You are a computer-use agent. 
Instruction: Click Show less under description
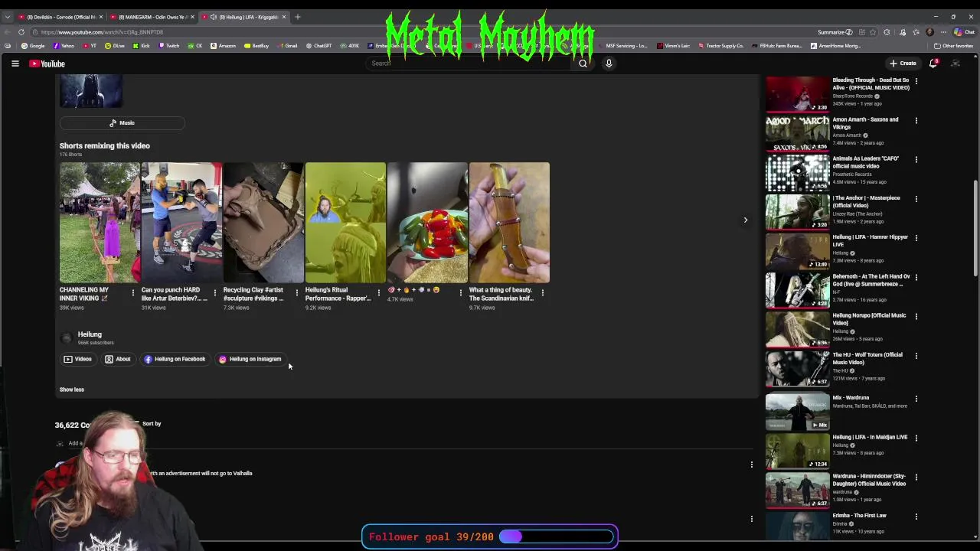[x=72, y=390]
